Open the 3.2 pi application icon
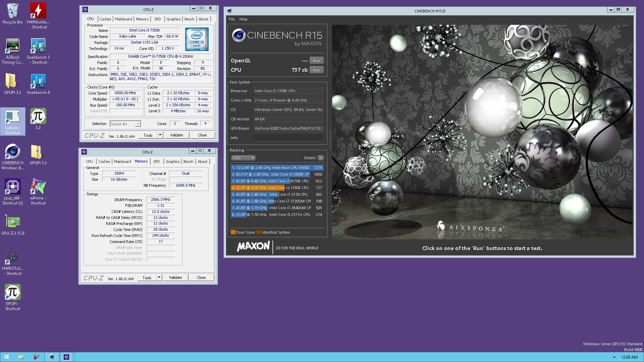Image resolution: width=644 pixels, height=362 pixels. (x=38, y=119)
